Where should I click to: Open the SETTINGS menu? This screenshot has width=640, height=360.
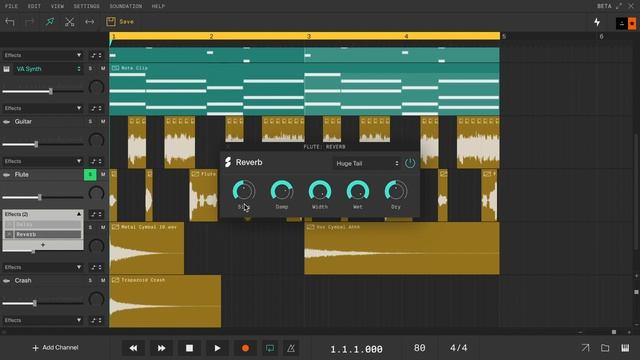click(87, 6)
